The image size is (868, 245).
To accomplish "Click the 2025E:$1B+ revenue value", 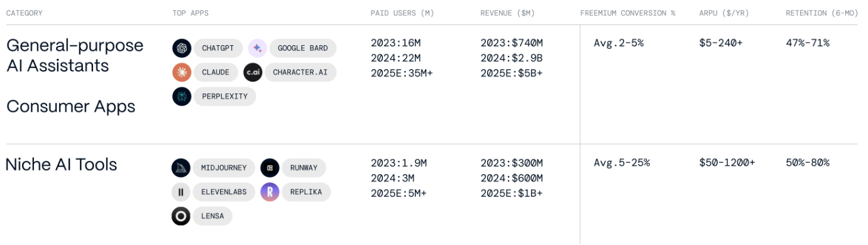I will [x=512, y=193].
